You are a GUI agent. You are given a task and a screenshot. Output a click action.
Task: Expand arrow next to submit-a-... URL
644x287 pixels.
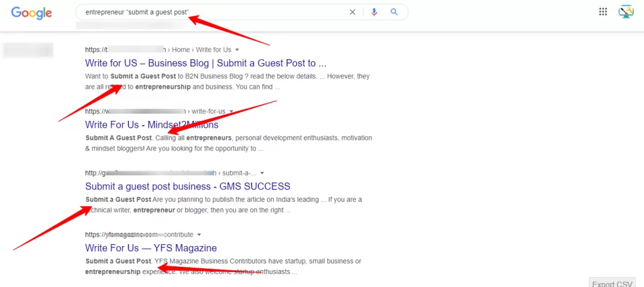[x=262, y=173]
